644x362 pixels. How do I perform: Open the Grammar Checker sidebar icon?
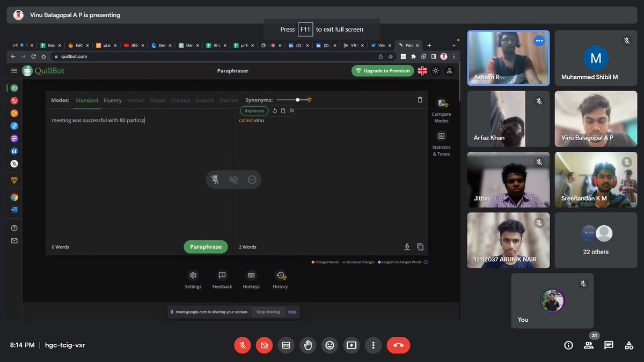(14, 100)
